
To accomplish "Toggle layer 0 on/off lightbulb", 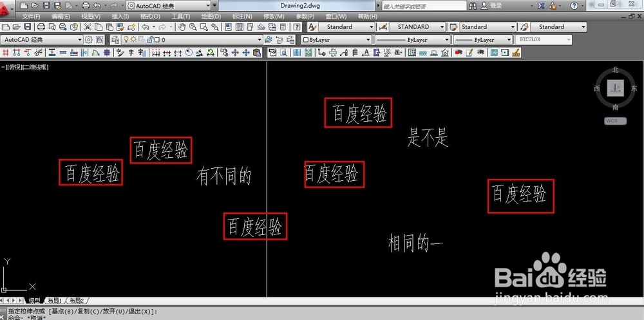I will point(126,39).
